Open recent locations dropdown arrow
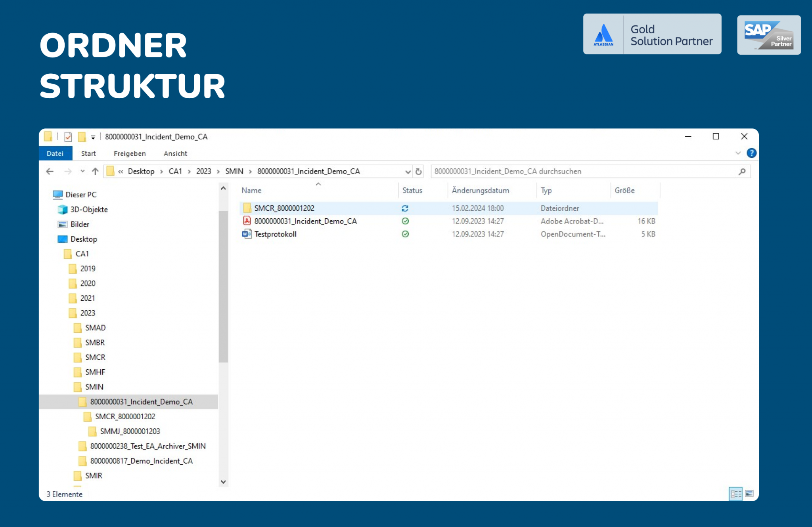The image size is (812, 527). pos(82,171)
